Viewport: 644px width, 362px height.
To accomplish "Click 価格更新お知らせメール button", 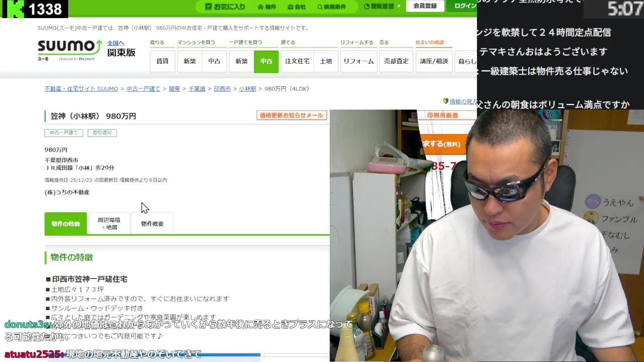I will click(x=292, y=115).
